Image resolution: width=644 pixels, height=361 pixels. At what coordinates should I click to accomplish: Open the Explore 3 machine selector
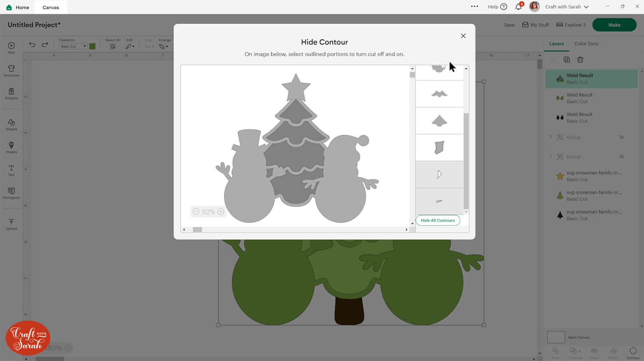point(571,25)
